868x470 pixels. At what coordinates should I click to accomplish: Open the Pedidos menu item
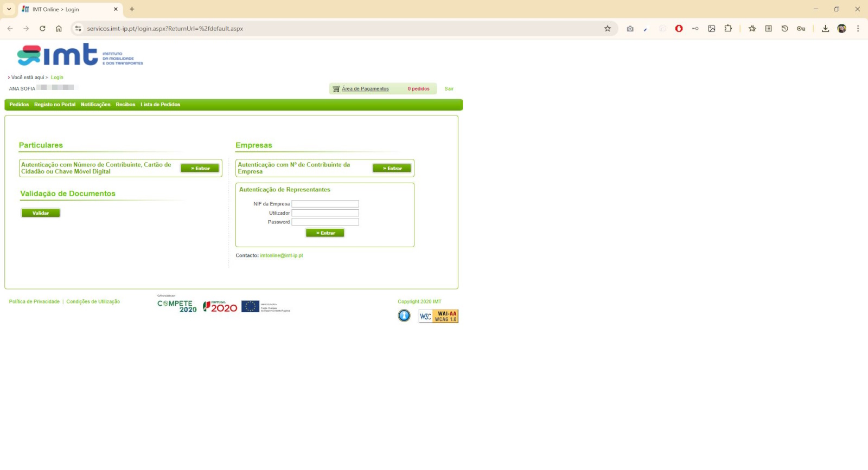pos(19,105)
